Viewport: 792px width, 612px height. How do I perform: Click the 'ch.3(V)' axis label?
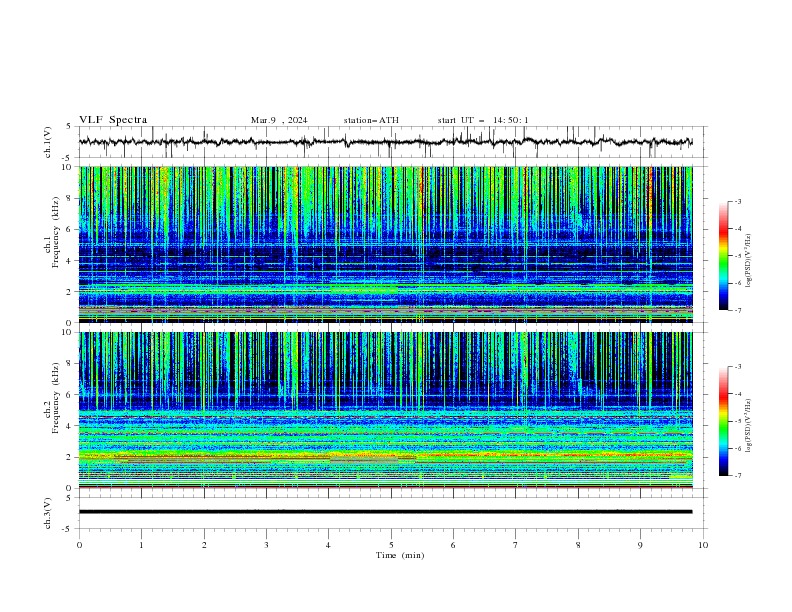click(x=48, y=513)
